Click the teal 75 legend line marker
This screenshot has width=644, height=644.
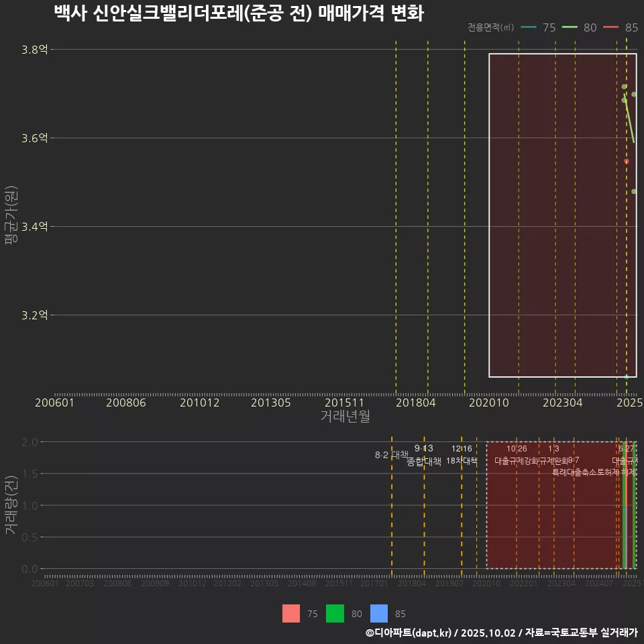(529, 28)
